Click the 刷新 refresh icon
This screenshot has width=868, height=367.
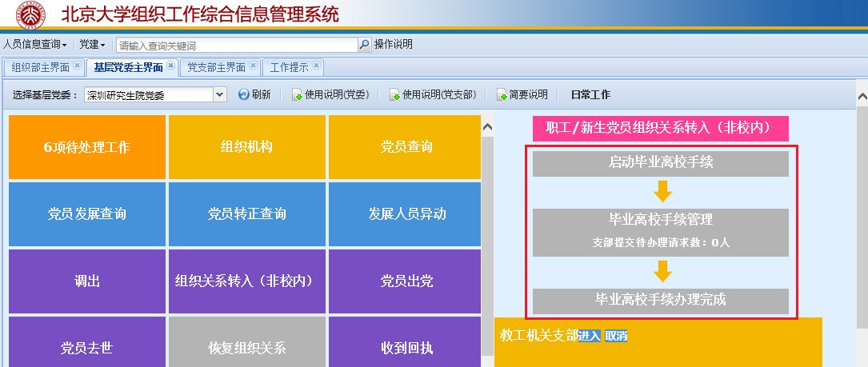click(244, 95)
